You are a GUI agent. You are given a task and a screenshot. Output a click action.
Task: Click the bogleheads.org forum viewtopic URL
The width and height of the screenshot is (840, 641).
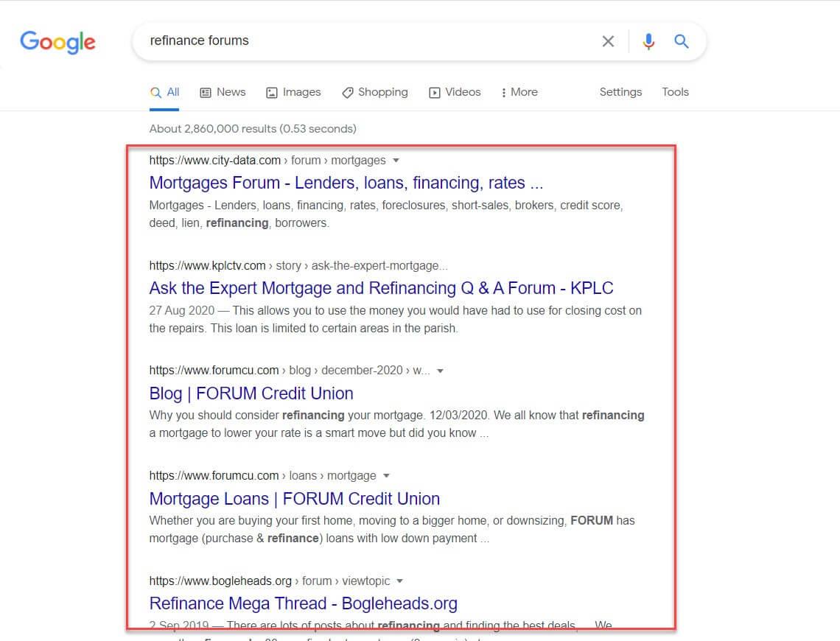coord(270,581)
